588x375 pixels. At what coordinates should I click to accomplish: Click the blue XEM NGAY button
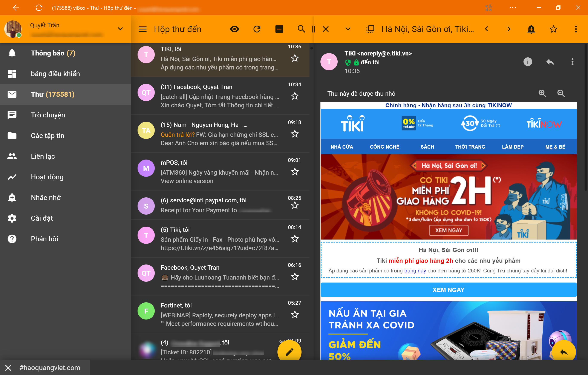pos(448,290)
